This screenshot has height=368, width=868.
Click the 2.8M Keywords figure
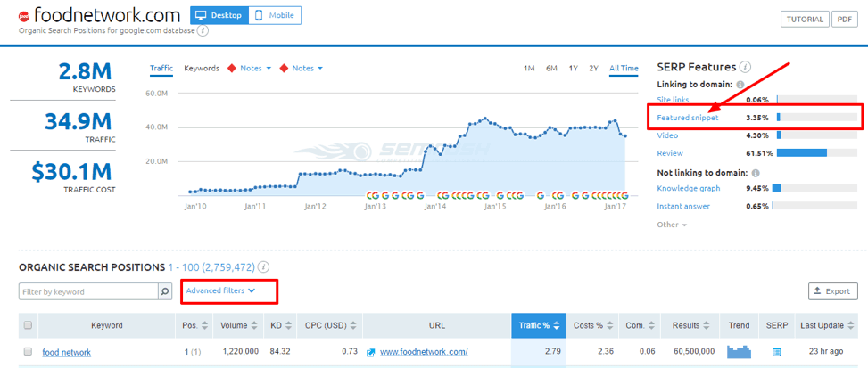pyautogui.click(x=85, y=71)
